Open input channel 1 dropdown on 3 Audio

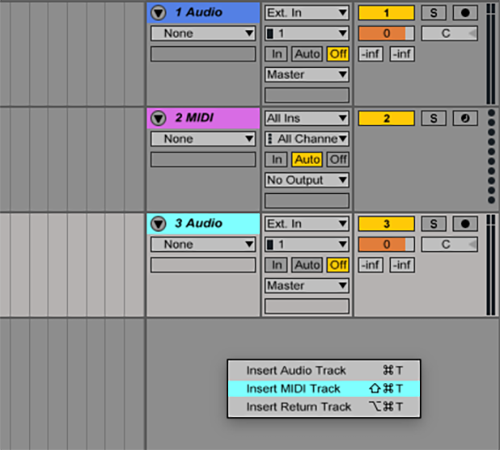pos(307,244)
